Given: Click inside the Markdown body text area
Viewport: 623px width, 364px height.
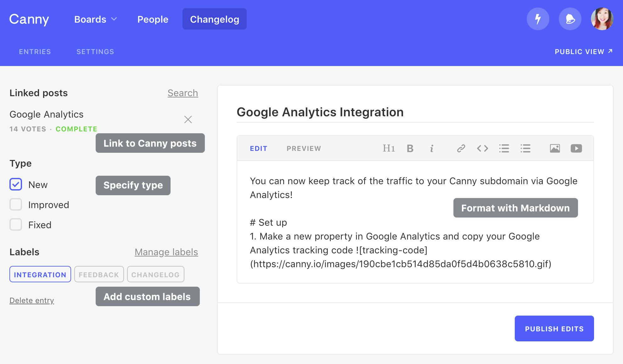Looking at the screenshot, I should pyautogui.click(x=415, y=222).
